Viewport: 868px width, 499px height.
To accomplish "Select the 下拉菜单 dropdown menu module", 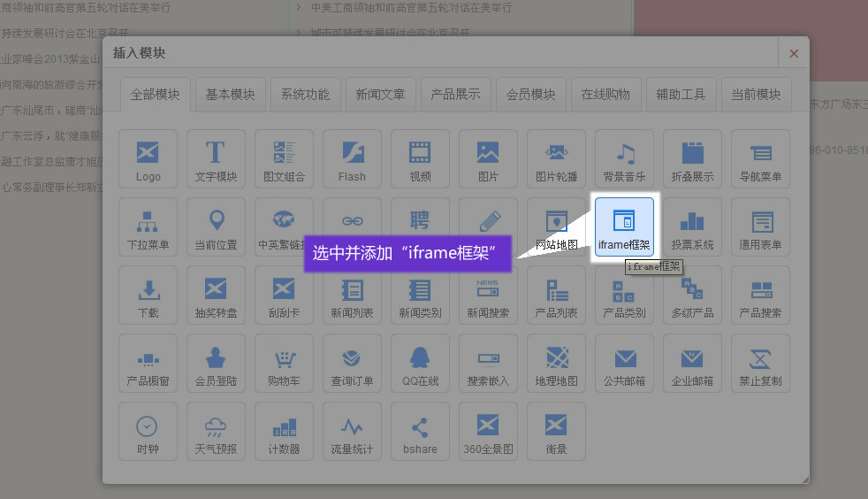I will point(148,226).
